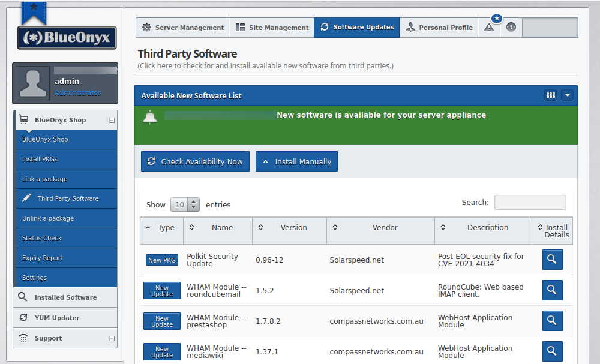This screenshot has width=600, height=364.
Task: Click the admin username text
Action: click(67, 81)
